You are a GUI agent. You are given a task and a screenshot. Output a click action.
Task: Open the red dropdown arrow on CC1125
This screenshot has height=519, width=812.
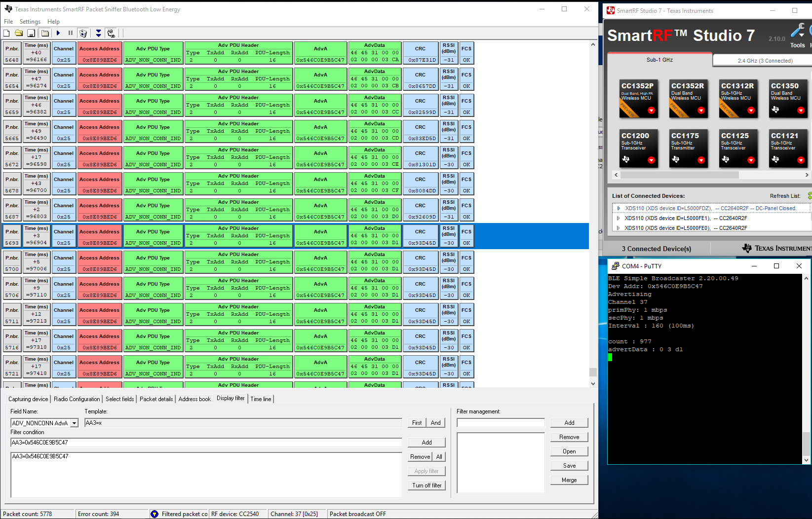(751, 160)
